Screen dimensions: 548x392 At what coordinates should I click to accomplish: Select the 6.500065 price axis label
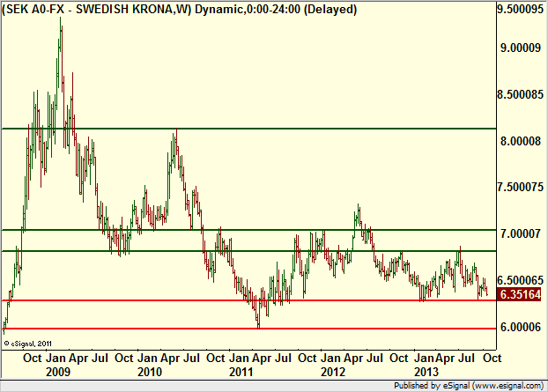click(x=521, y=280)
